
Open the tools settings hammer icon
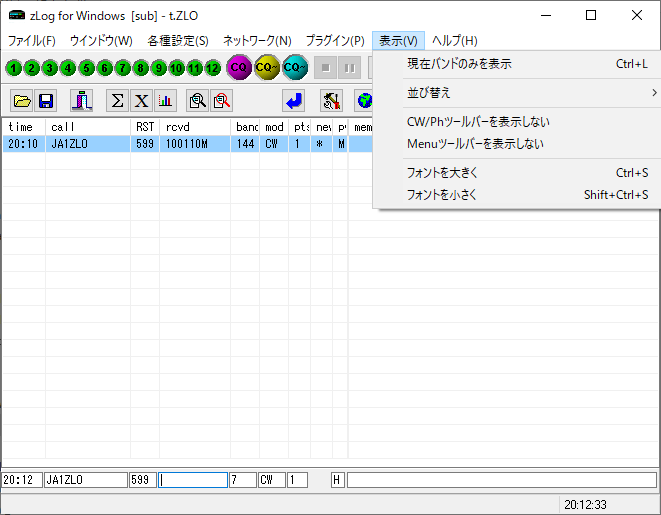[x=331, y=101]
